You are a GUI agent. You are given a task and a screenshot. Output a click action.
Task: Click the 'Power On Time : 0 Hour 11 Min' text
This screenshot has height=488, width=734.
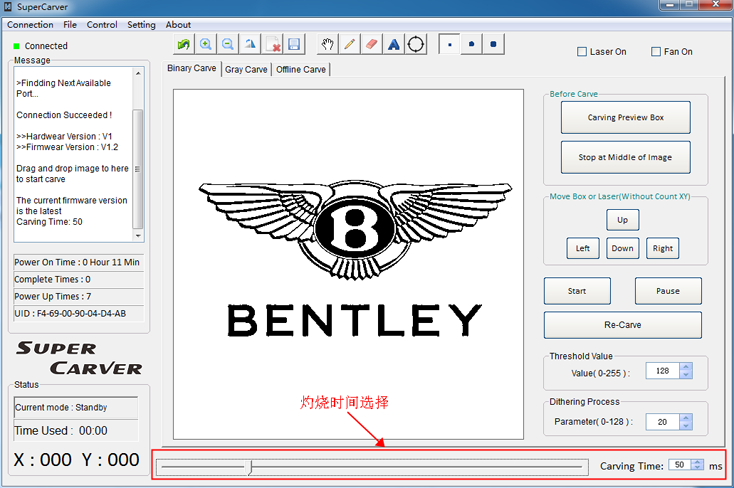coord(77,262)
